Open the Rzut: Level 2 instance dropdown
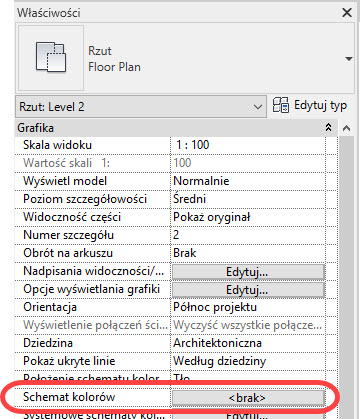This screenshot has width=360, height=419. (x=141, y=107)
